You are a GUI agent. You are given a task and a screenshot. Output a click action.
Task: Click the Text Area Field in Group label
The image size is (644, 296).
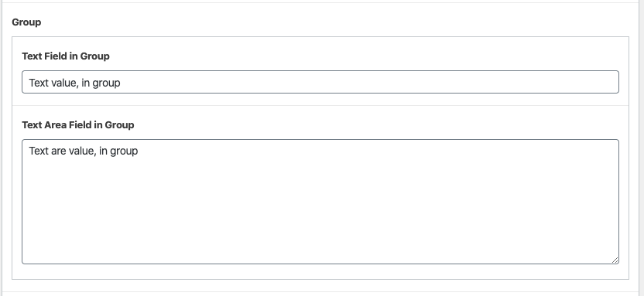click(x=78, y=124)
